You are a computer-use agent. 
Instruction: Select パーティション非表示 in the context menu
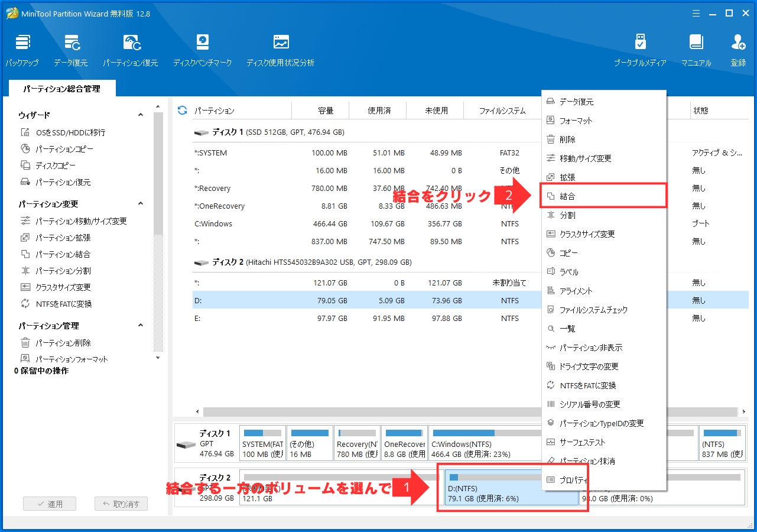pos(604,348)
